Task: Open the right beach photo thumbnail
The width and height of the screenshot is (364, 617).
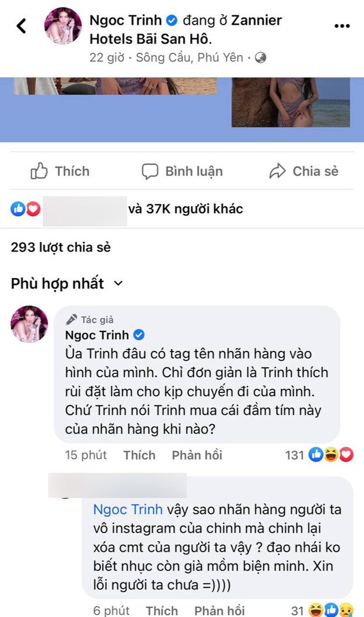Action: point(291,102)
